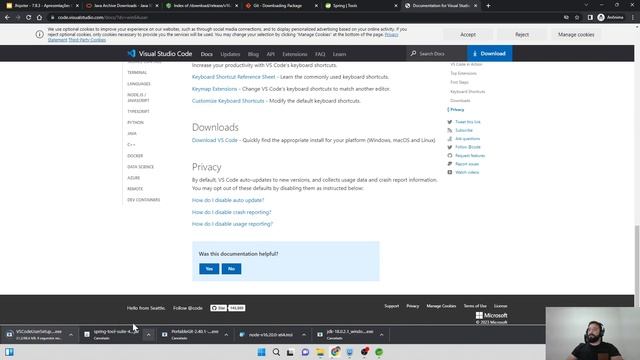Image resolution: width=640 pixels, height=360 pixels.
Task: Open Customize Keyboard Shortcuts link
Action: (x=228, y=101)
